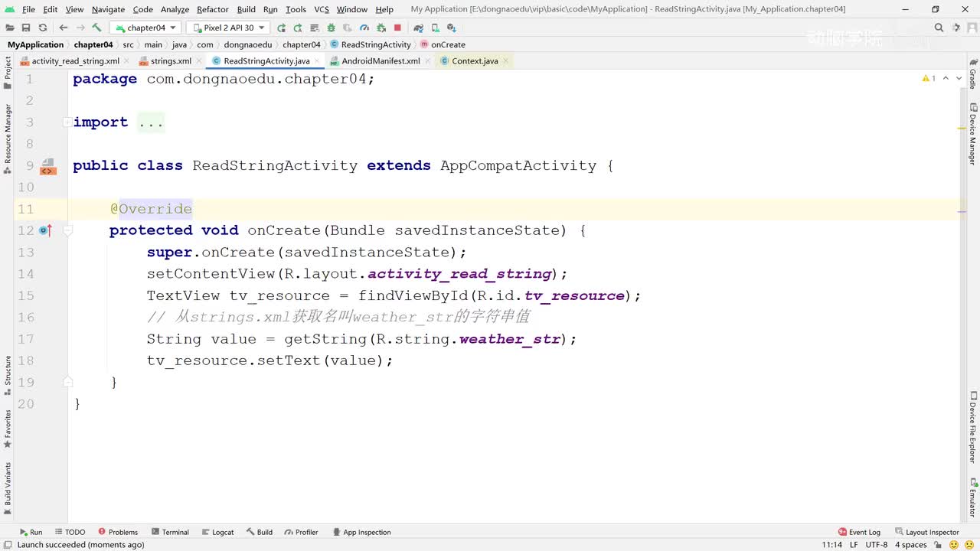The height and width of the screenshot is (551, 980).
Task: Click the Open folder toolbar icon
Action: [x=9, y=28]
